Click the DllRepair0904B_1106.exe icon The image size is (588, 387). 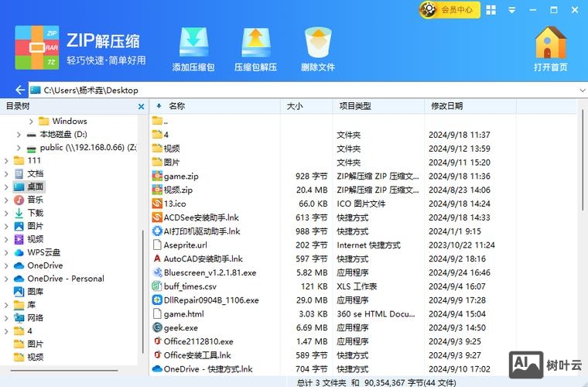(157, 300)
